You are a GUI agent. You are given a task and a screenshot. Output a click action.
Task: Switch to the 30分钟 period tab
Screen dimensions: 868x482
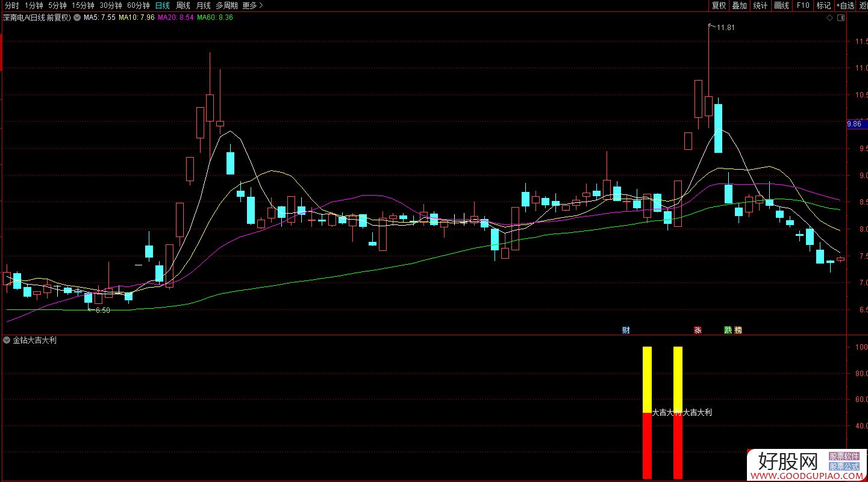click(111, 5)
